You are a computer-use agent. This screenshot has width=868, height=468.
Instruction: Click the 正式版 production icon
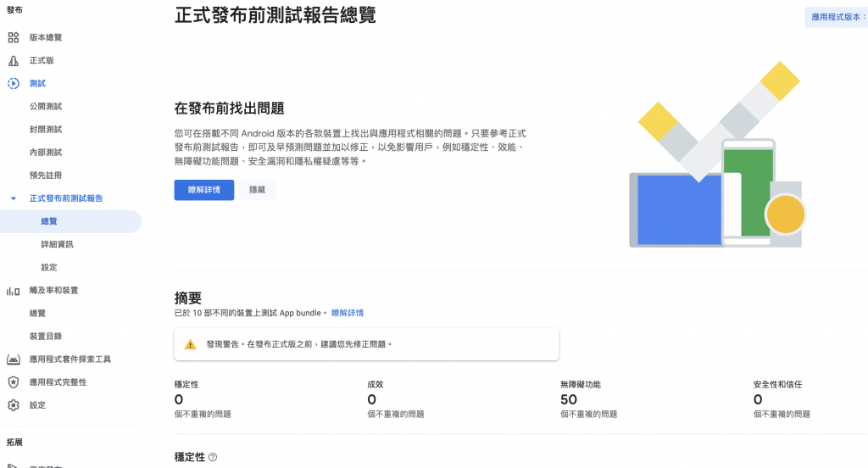tap(14, 60)
